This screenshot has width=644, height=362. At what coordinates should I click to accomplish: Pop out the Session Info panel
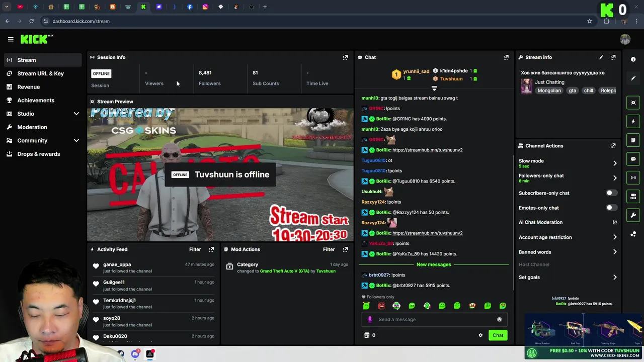click(345, 57)
